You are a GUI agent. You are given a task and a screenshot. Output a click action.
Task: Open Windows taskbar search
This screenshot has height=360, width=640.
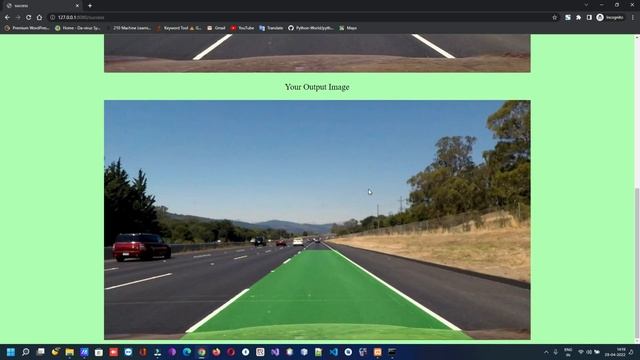click(x=25, y=352)
